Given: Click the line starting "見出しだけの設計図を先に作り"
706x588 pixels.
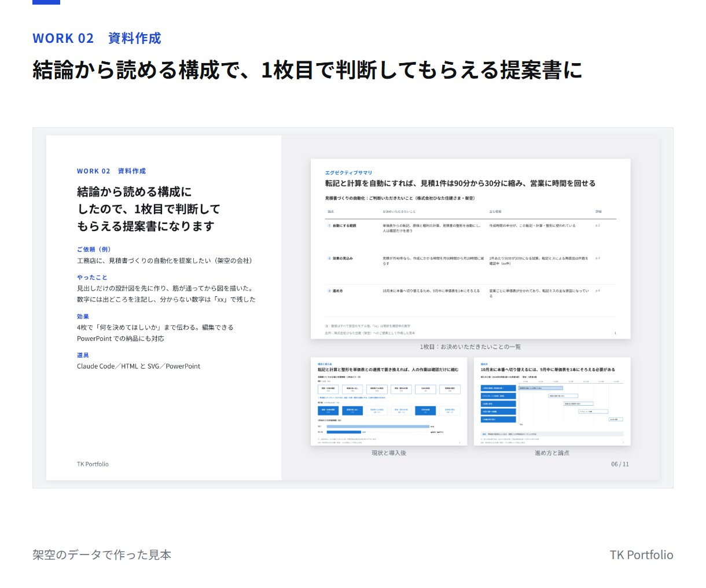Looking at the screenshot, I should pos(164,288).
